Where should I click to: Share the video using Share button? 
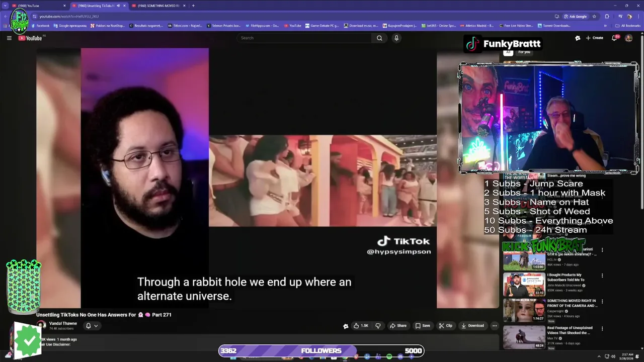pos(398,326)
